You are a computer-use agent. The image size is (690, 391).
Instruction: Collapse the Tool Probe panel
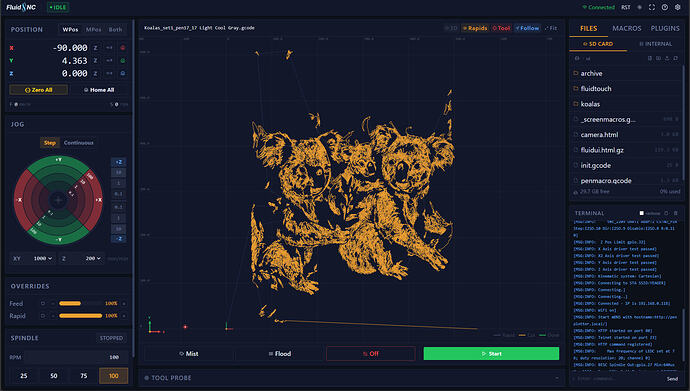coord(557,378)
